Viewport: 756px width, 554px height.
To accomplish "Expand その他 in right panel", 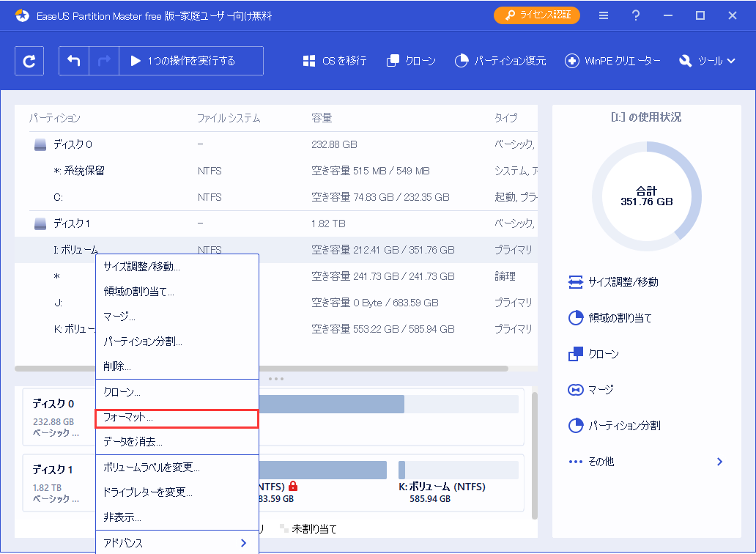I will 646,462.
